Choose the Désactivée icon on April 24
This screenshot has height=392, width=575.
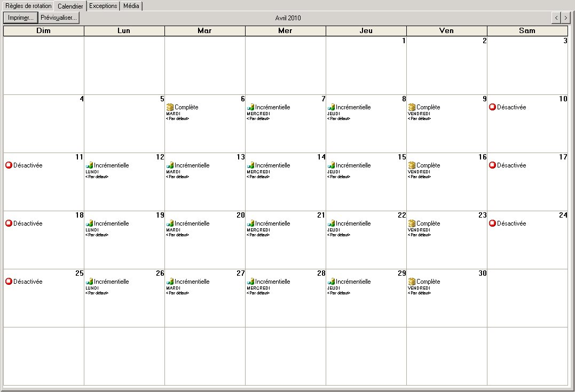click(x=492, y=223)
